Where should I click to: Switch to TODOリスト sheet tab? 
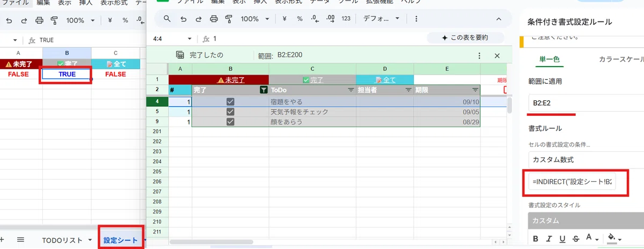[61, 240]
